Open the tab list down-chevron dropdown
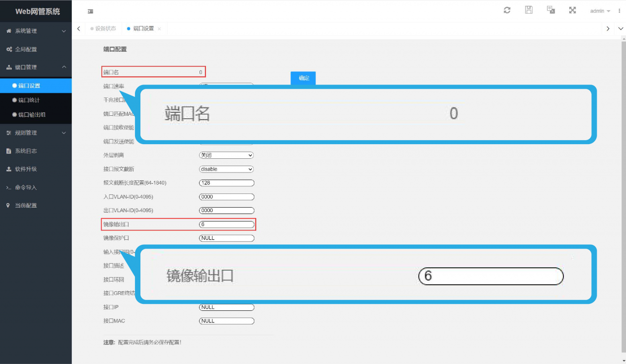The width and height of the screenshot is (626, 364). coord(621,29)
